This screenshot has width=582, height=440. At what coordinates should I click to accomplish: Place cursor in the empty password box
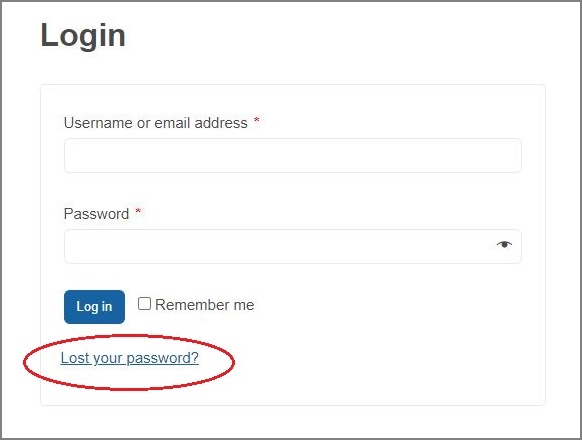[292, 247]
